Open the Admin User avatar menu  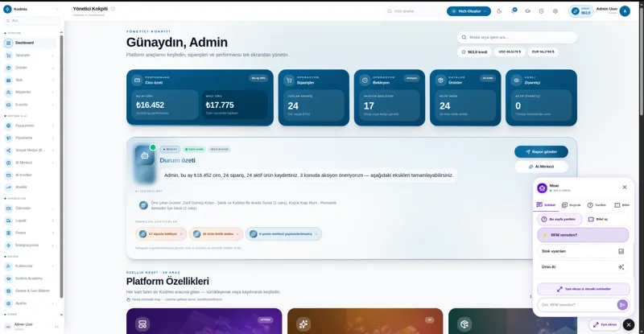[625, 11]
